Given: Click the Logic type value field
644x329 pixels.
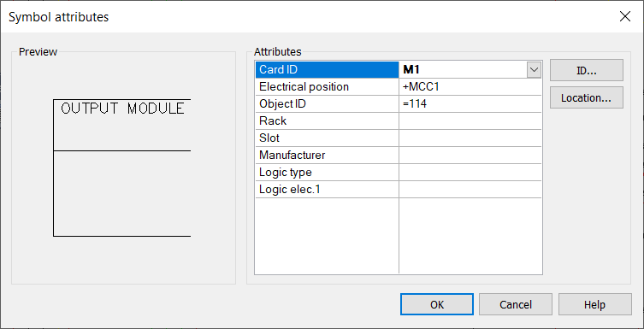Looking at the screenshot, I should [x=470, y=173].
